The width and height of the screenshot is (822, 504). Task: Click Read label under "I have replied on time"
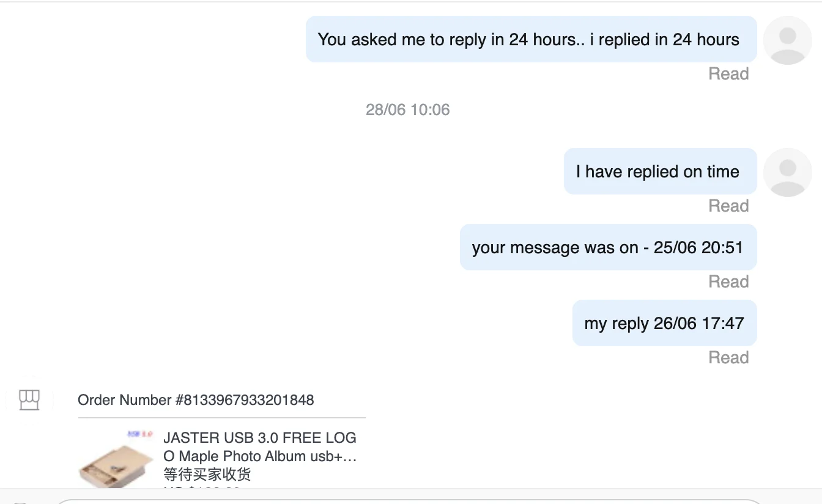tap(728, 206)
